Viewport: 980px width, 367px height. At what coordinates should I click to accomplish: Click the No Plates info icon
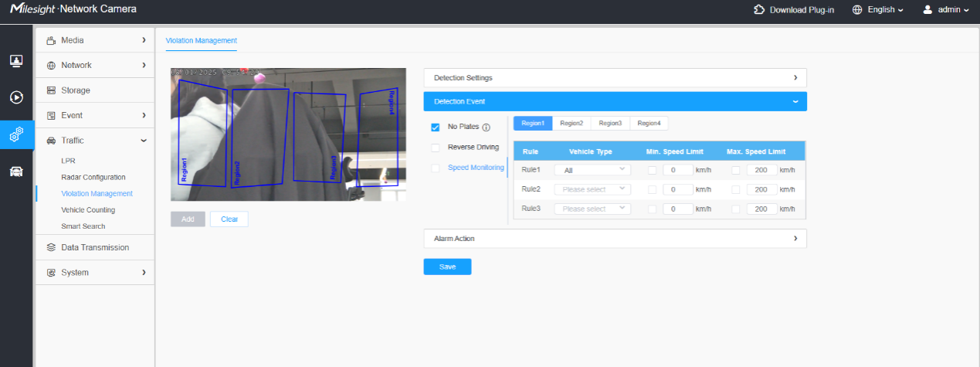pyautogui.click(x=487, y=127)
